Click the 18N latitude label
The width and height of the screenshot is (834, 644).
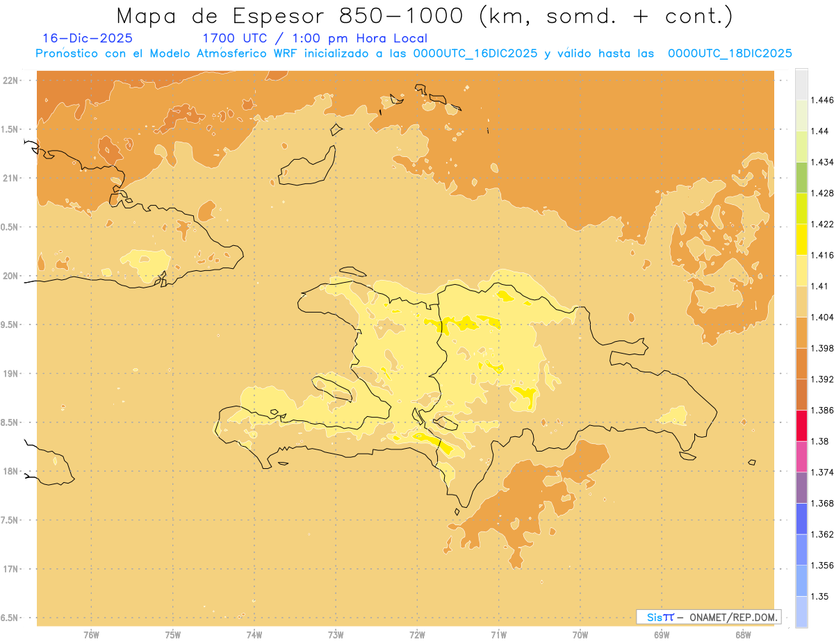click(11, 471)
